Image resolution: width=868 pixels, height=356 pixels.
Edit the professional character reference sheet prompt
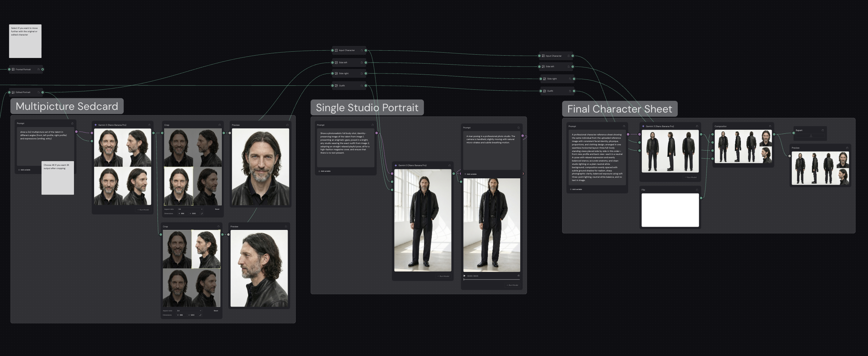[597, 157]
